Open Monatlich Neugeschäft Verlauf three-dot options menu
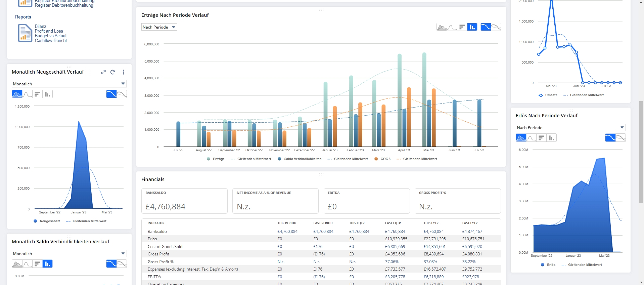 click(124, 72)
